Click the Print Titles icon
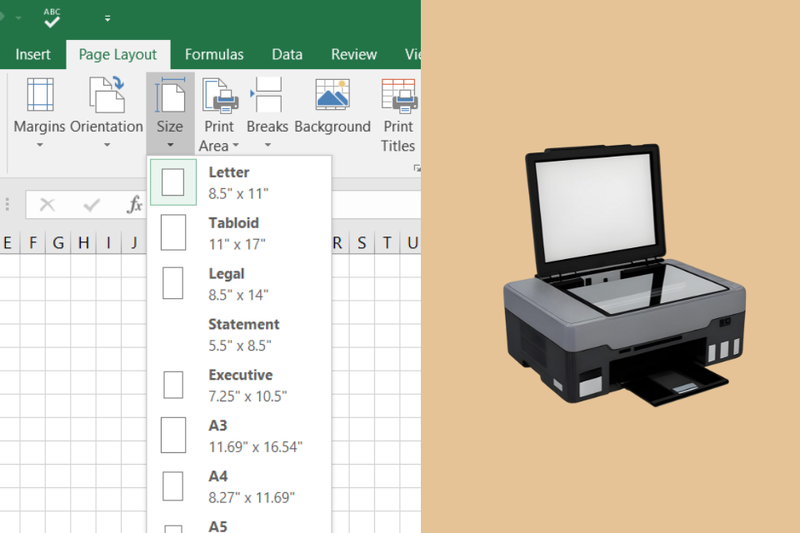Viewport: 800px width, 533px height. click(399, 95)
